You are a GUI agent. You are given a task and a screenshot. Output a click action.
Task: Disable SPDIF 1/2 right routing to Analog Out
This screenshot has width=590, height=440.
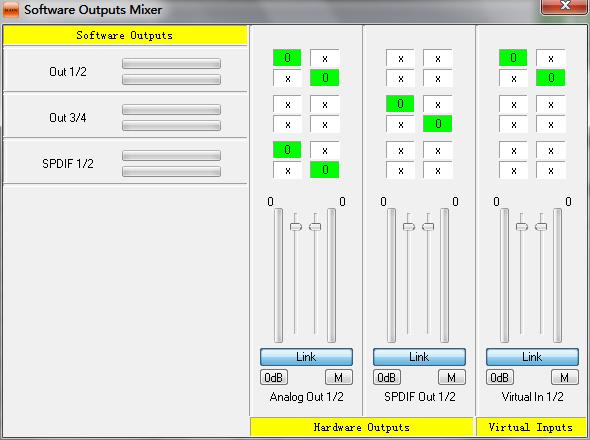[x=324, y=170]
